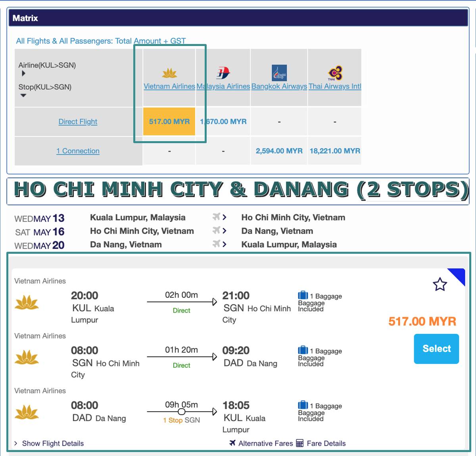Screen dimensions: 476x456
Task: Click the Matrix panel header
Action: 238,18
